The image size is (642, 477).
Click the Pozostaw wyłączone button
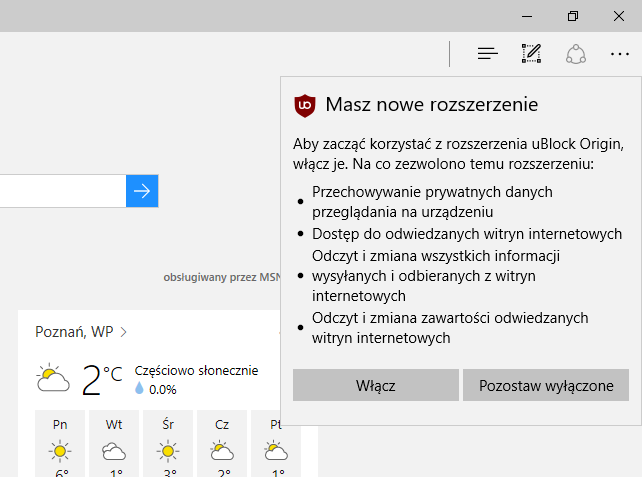click(546, 385)
